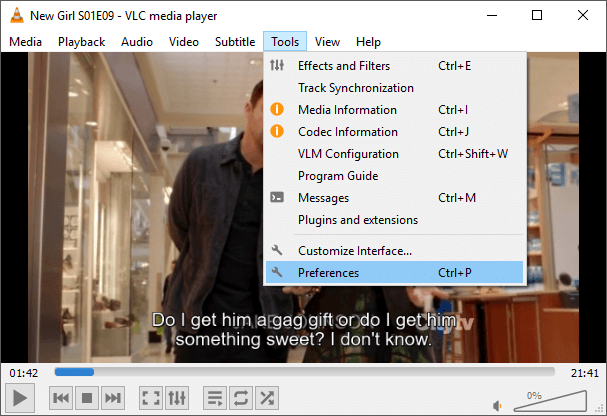Click the orange Media Information icon
This screenshot has height=416, width=607.
pyautogui.click(x=277, y=110)
